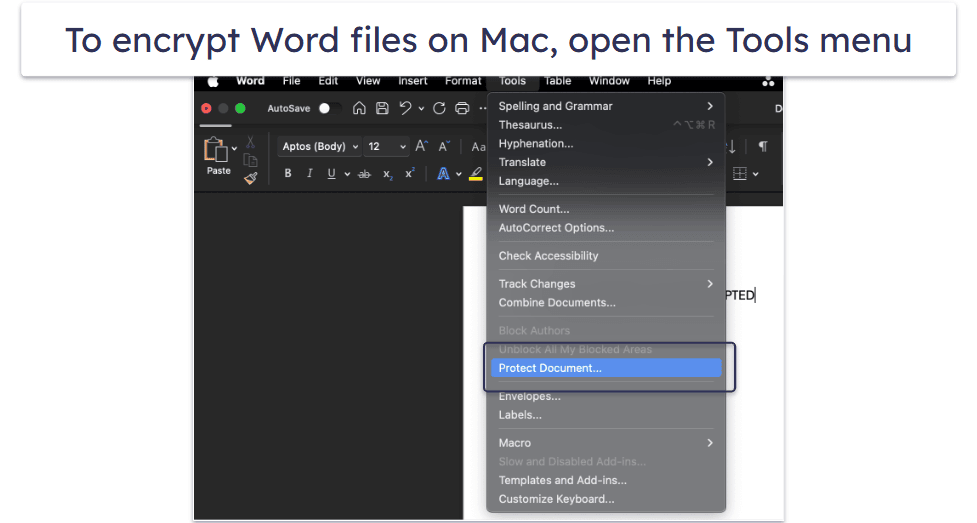Activate the Format Painter brush
The width and height of the screenshot is (977, 523).
pos(250,177)
